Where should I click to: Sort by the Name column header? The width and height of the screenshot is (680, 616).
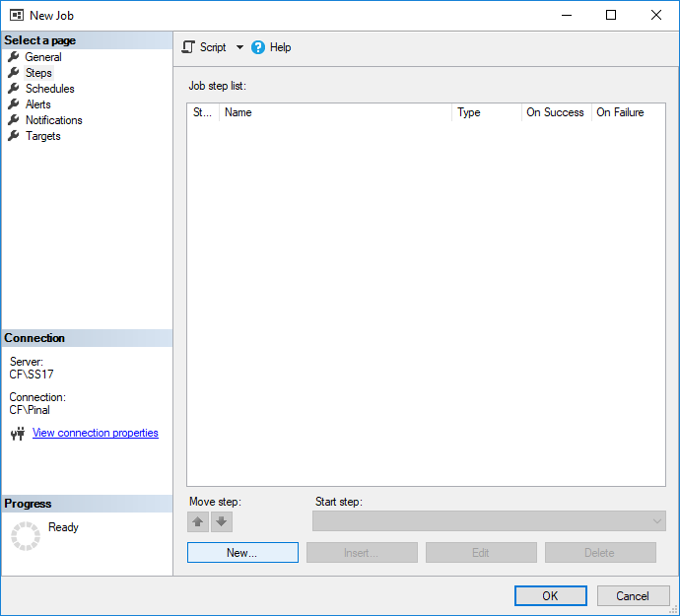click(x=335, y=112)
